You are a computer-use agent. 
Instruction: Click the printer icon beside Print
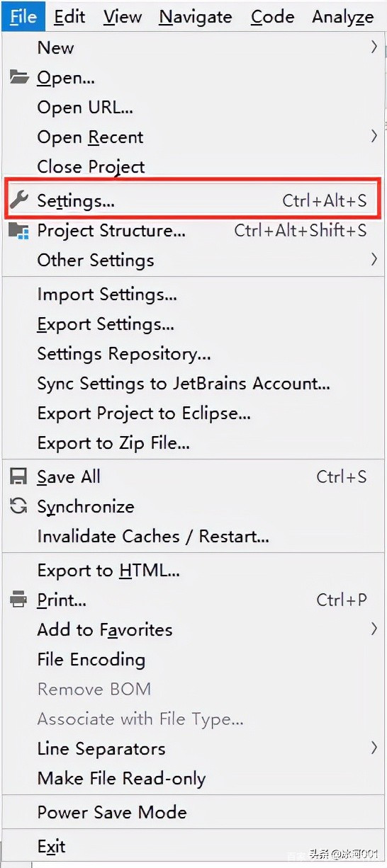tap(18, 600)
